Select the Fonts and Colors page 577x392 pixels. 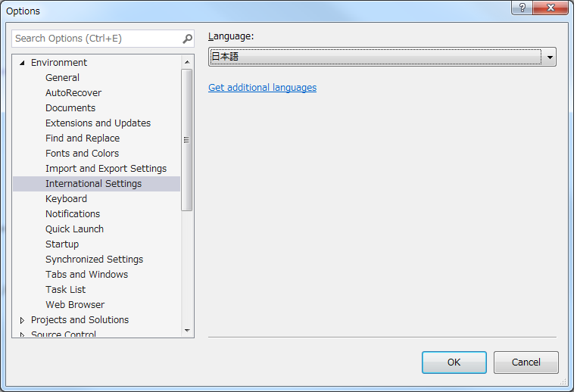click(82, 154)
